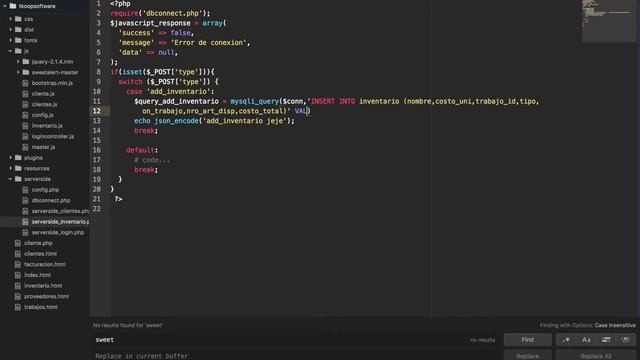
Task: Click the 'default:' keyword in code
Action: (142, 150)
